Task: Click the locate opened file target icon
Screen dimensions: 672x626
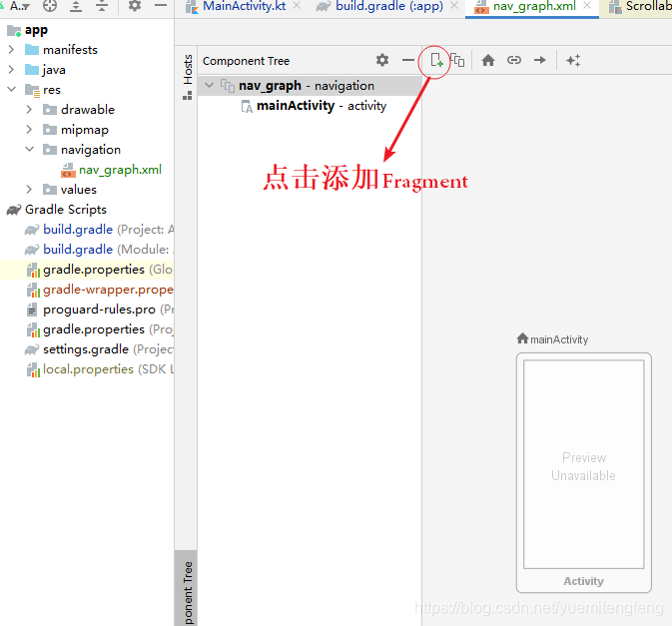Action: click(x=50, y=6)
